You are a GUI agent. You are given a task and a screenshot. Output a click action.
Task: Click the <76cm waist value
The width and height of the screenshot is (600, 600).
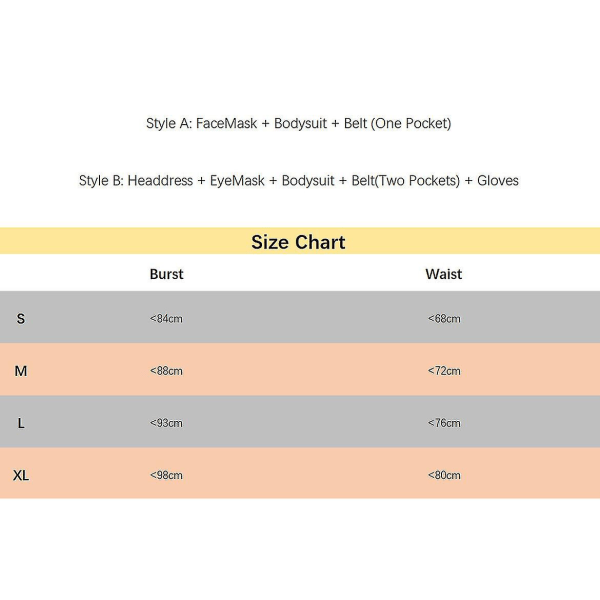pyautogui.click(x=443, y=423)
